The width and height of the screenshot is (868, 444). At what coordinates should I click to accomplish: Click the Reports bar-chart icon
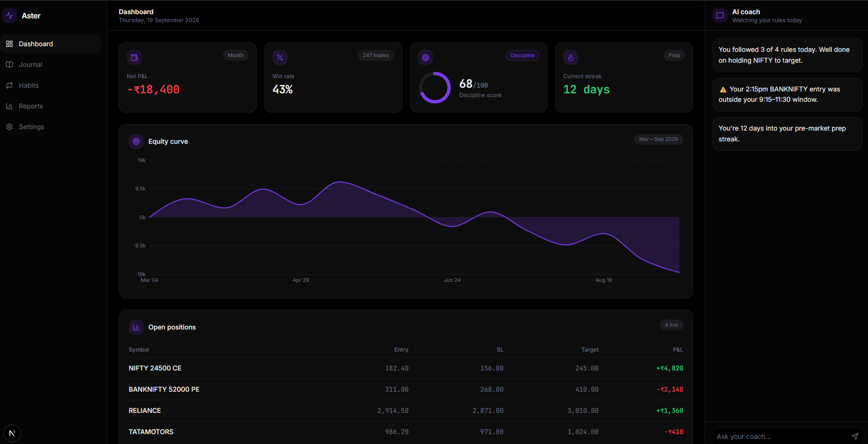point(9,106)
